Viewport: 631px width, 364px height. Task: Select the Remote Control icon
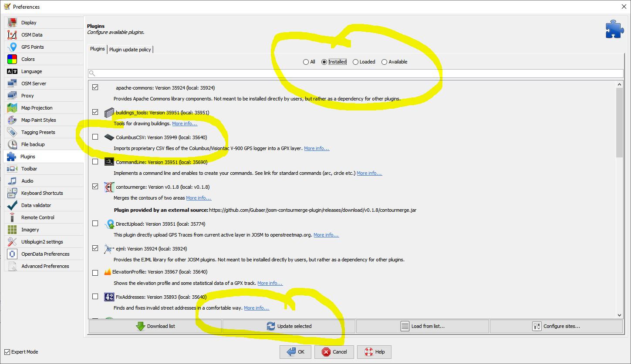tap(12, 217)
